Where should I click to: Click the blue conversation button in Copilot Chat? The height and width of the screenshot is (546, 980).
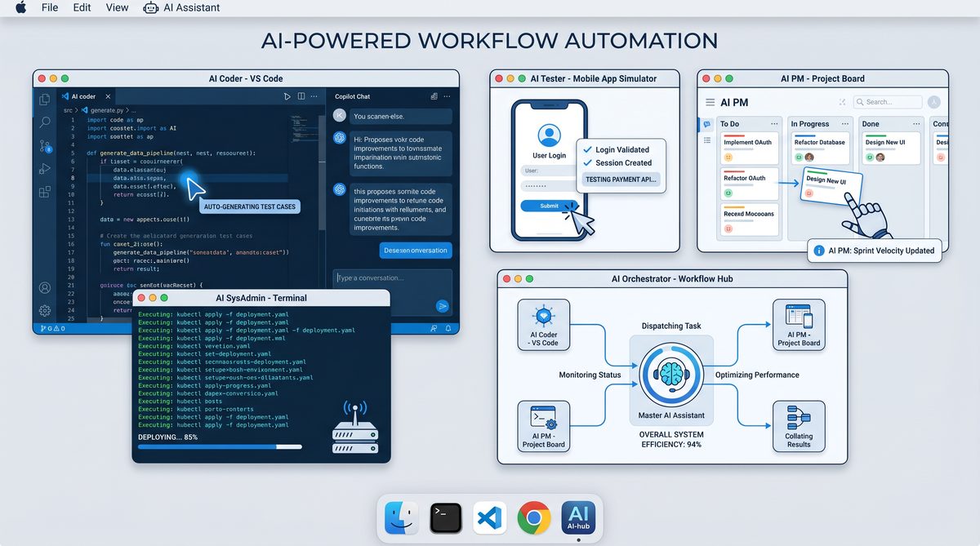(x=415, y=251)
